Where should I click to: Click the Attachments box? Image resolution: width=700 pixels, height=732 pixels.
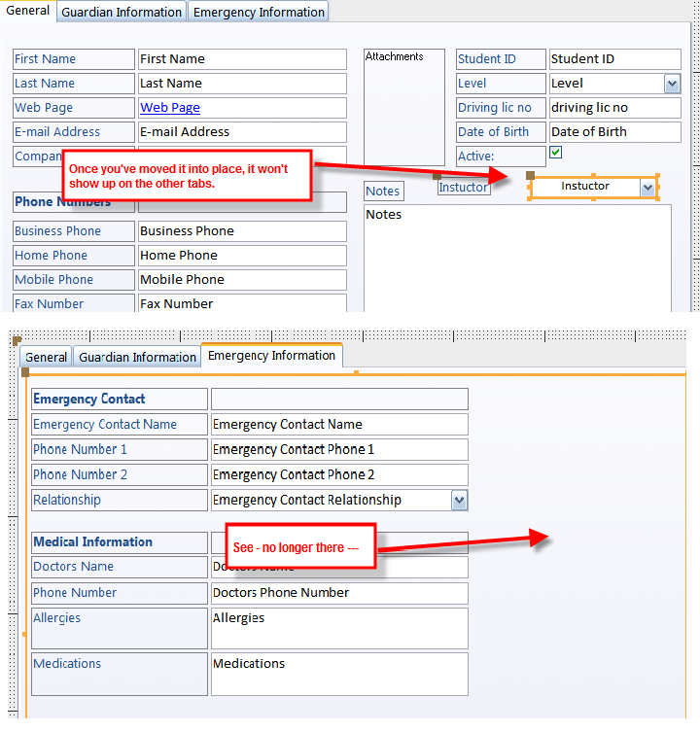click(403, 107)
